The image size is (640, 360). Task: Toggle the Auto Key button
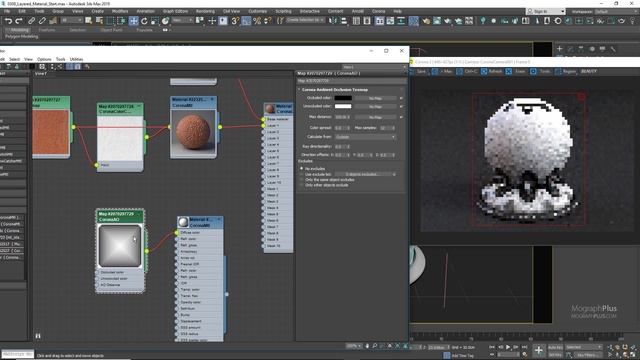pos(555,347)
